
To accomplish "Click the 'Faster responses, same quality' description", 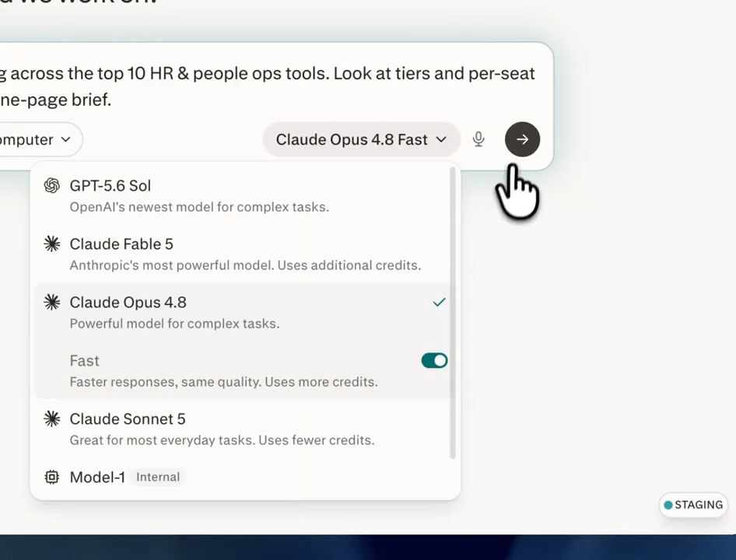I will pyautogui.click(x=223, y=382).
